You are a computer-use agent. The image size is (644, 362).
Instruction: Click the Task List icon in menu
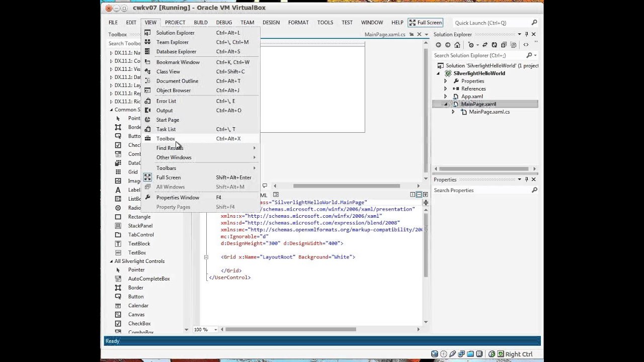coord(147,129)
